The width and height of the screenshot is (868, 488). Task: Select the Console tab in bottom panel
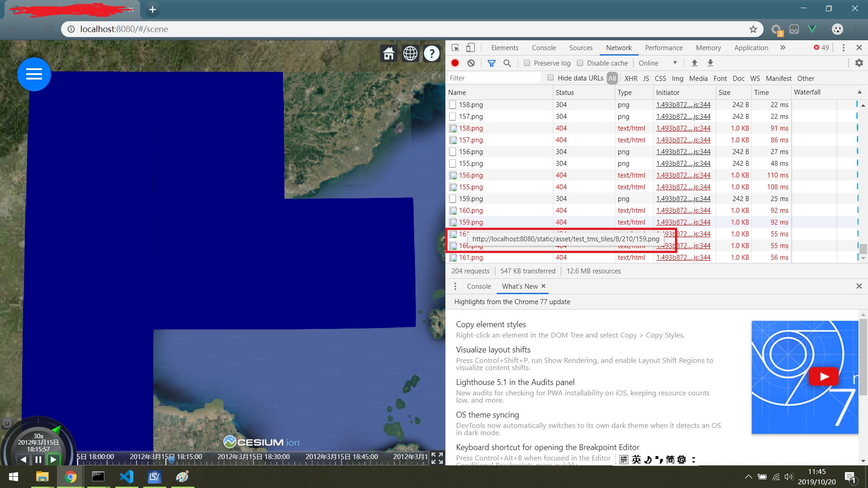click(x=478, y=286)
